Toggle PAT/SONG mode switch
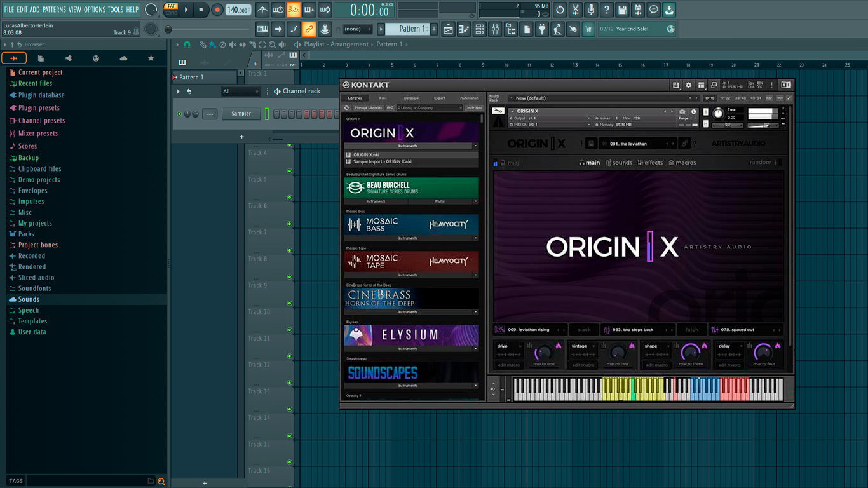 click(x=171, y=10)
